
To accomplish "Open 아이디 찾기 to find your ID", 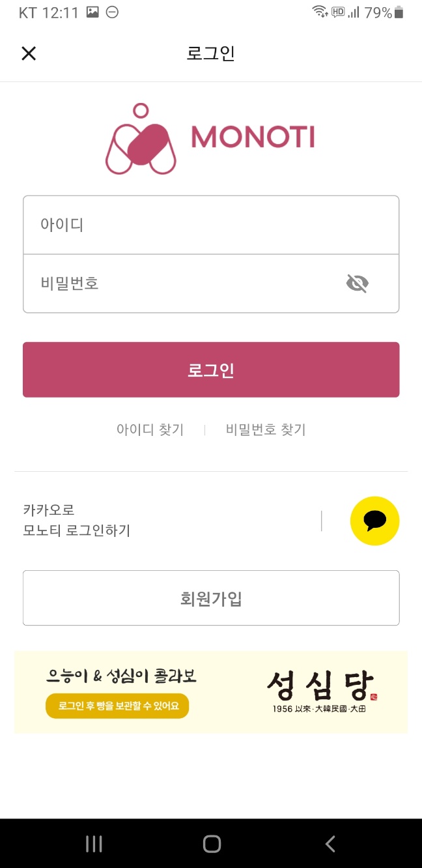I will (150, 429).
